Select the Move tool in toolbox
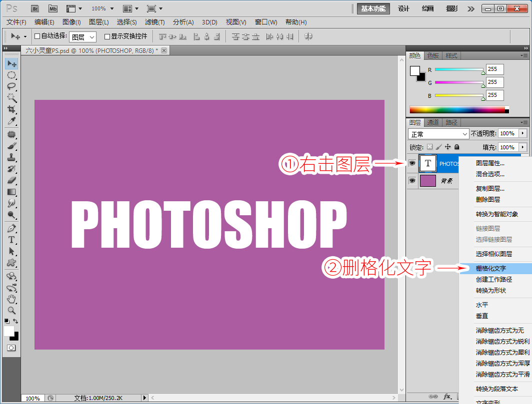532x404 pixels. (x=11, y=64)
